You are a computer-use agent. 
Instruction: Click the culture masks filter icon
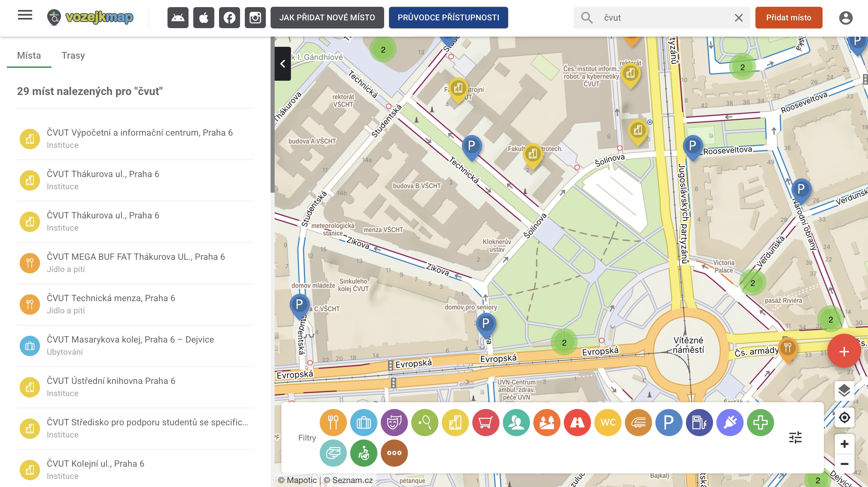pos(394,422)
